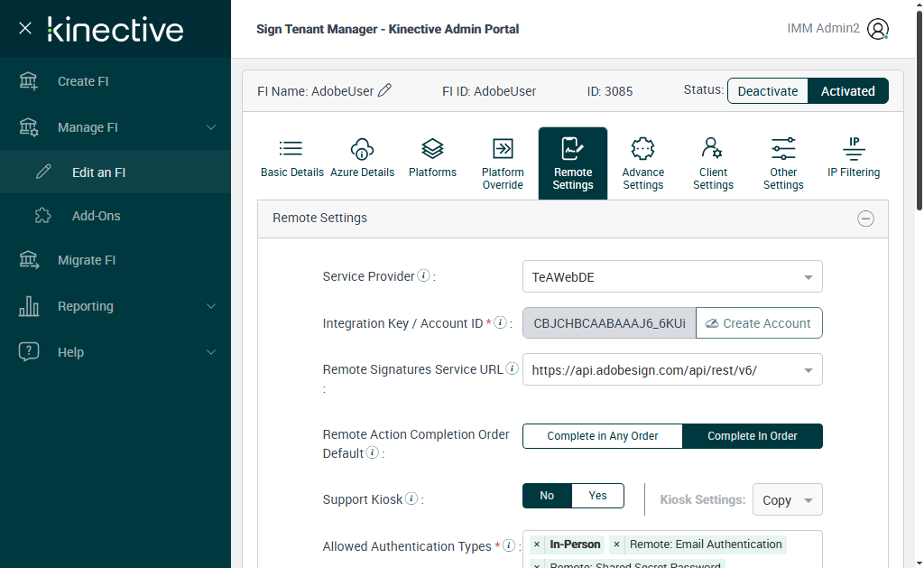Edit FI Name with the pencil icon
This screenshot has height=568, width=924.
(x=384, y=90)
